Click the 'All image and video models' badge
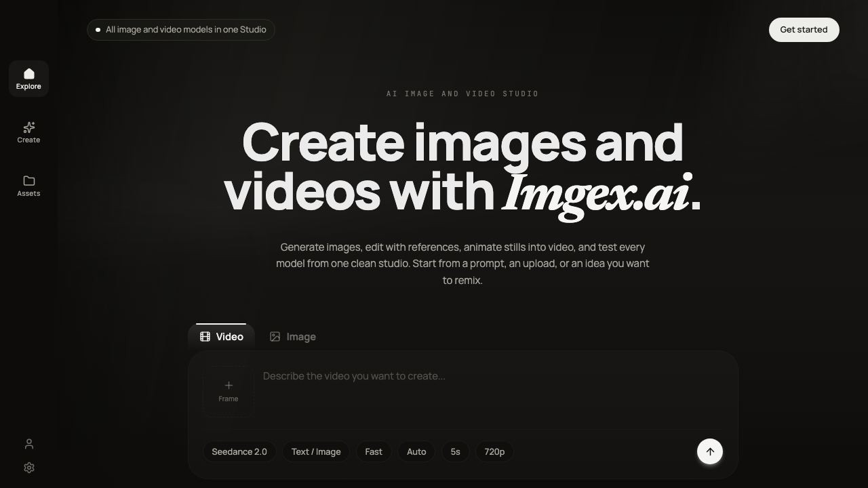 181,30
